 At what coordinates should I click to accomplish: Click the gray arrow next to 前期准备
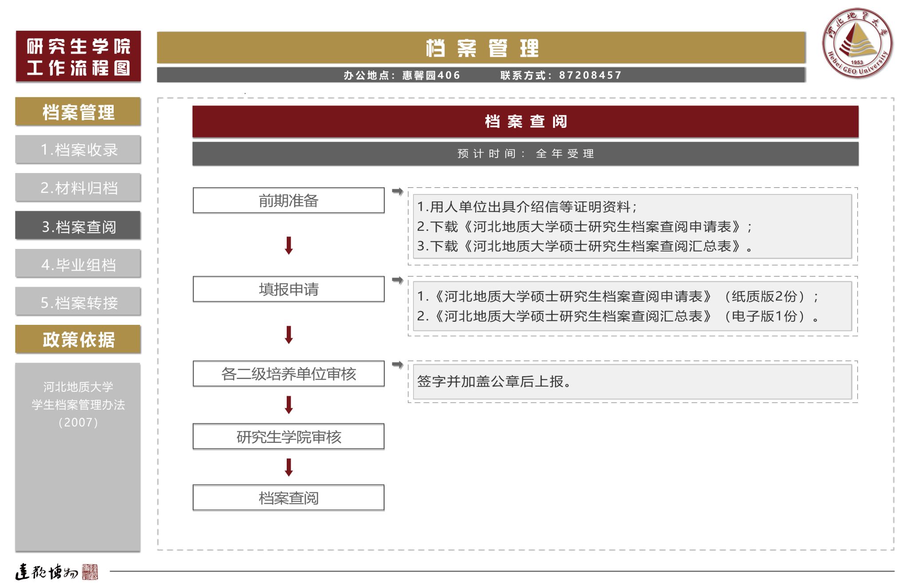[397, 192]
